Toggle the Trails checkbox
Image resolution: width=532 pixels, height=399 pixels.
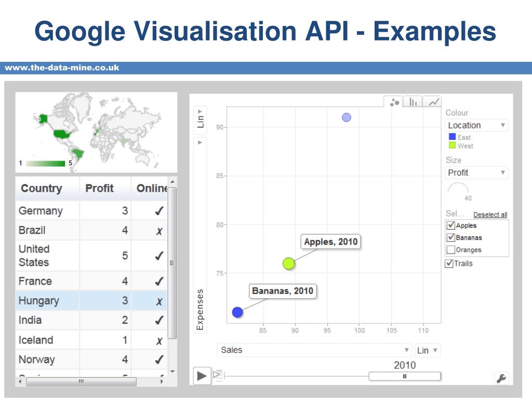449,263
